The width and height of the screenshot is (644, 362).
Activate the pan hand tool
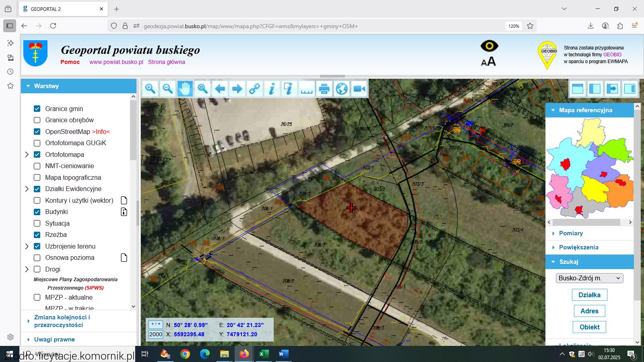tap(185, 88)
